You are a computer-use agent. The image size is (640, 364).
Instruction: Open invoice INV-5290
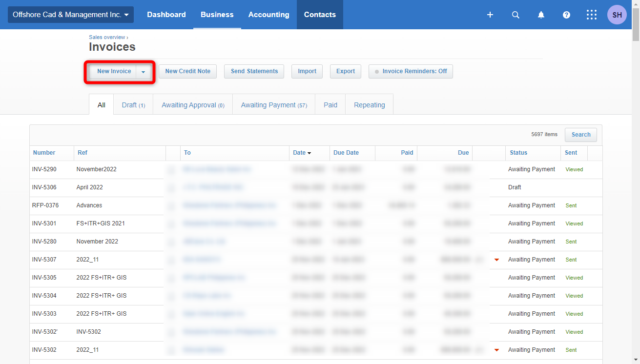point(44,169)
